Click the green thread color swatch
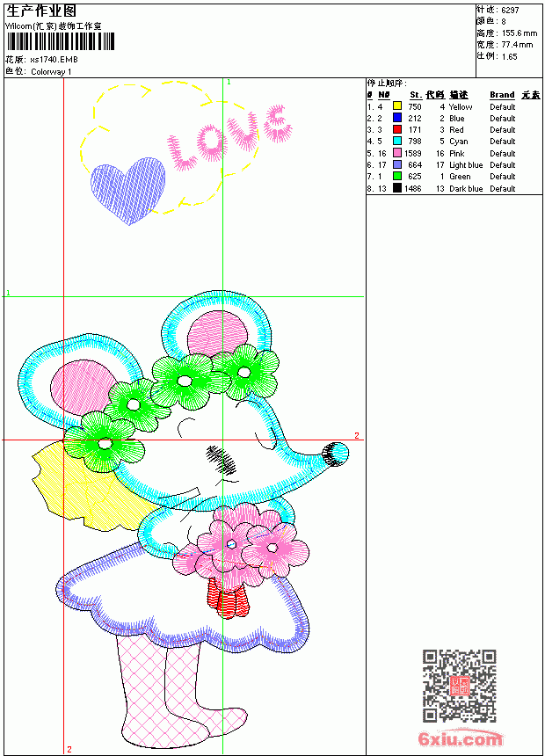Viewport: 545px width, 756px height. pyautogui.click(x=397, y=176)
